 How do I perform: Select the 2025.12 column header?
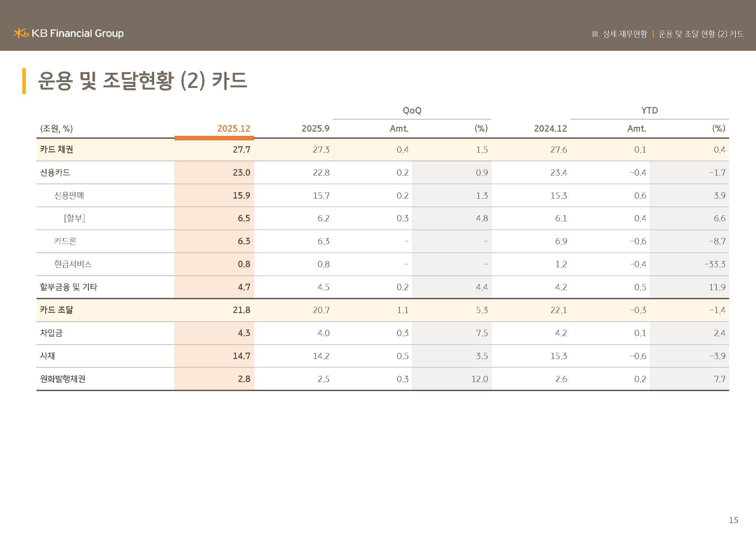click(233, 128)
